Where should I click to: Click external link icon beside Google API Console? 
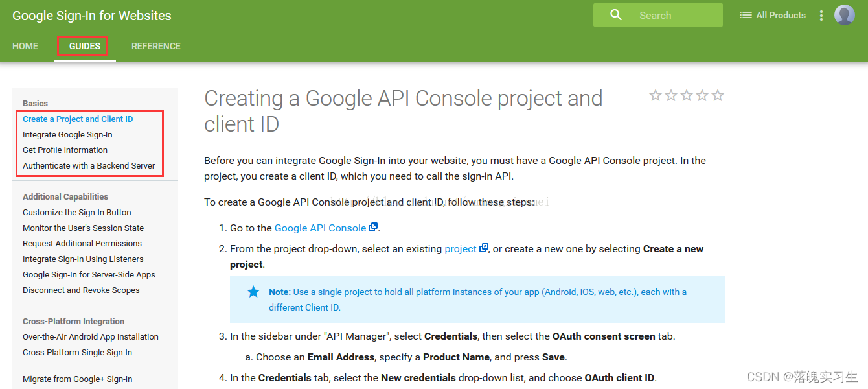(373, 228)
